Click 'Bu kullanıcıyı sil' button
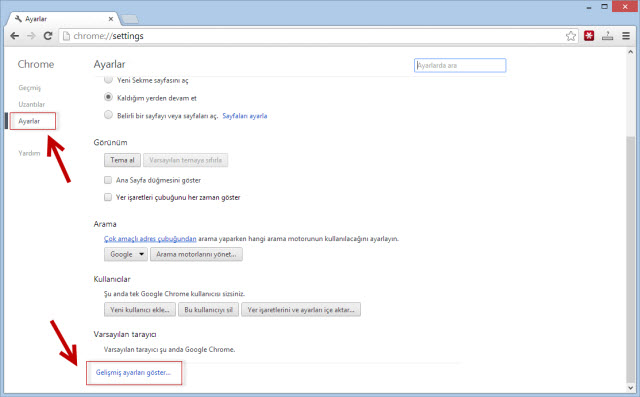 (x=209, y=310)
